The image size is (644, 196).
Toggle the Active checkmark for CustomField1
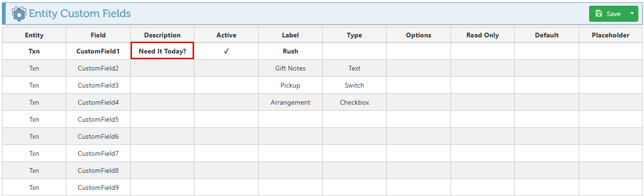226,51
